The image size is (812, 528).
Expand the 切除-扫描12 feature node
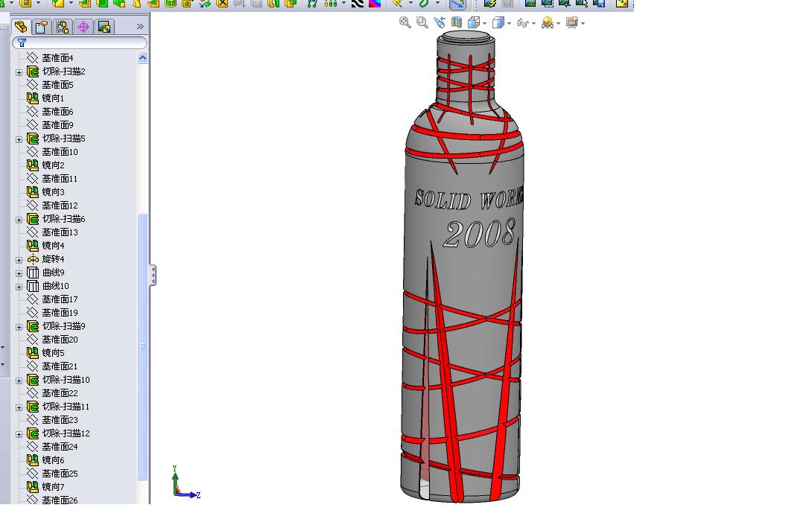coord(19,434)
